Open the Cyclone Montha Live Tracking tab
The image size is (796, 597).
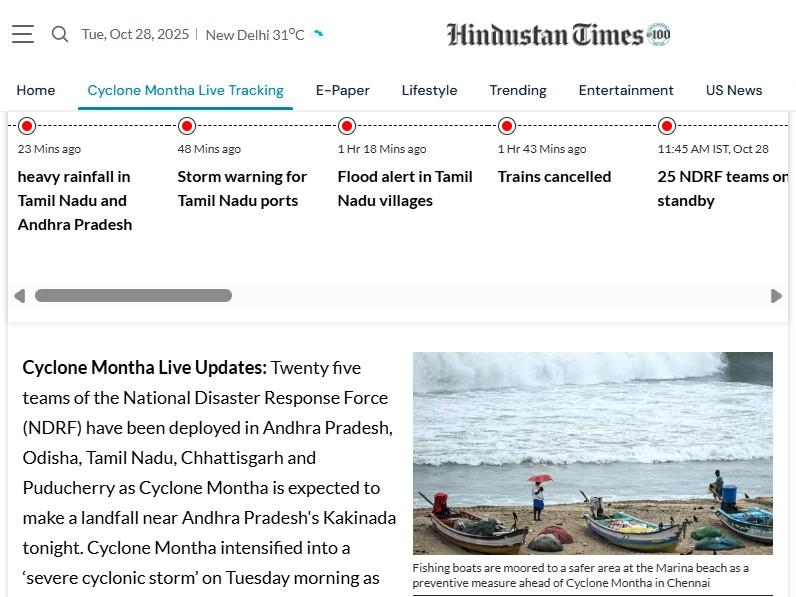[185, 90]
